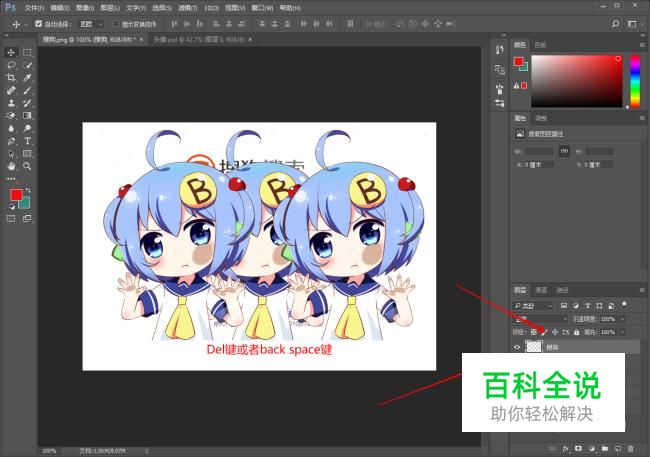Select the Path Selection tool

click(x=11, y=153)
